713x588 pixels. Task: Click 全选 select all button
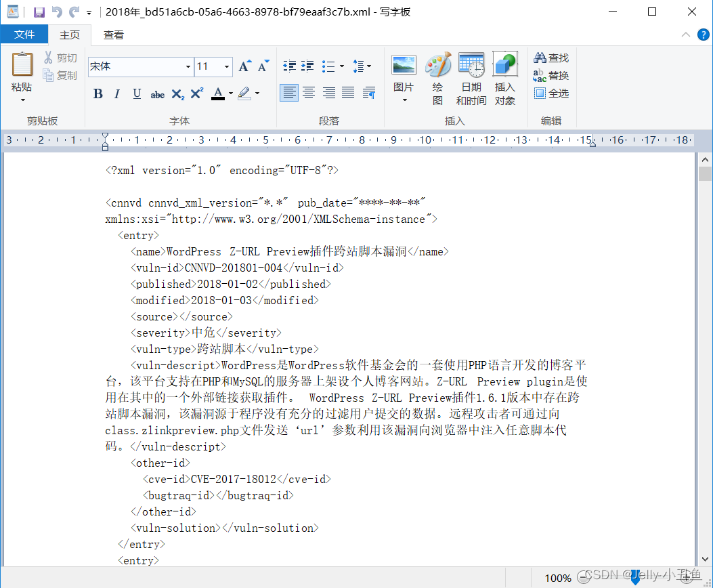[x=551, y=93]
